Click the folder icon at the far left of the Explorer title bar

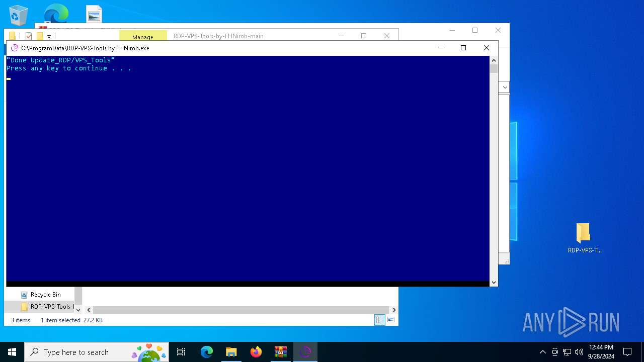[x=13, y=36]
